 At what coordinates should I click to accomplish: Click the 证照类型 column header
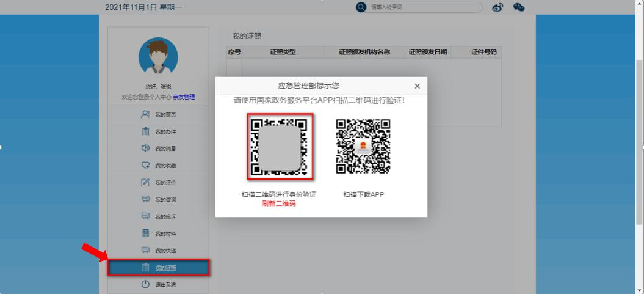(x=283, y=52)
